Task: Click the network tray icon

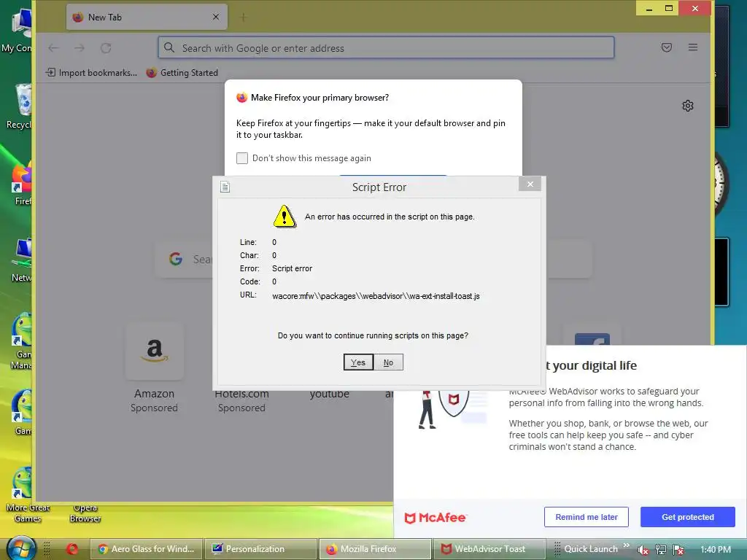Action: click(x=661, y=550)
